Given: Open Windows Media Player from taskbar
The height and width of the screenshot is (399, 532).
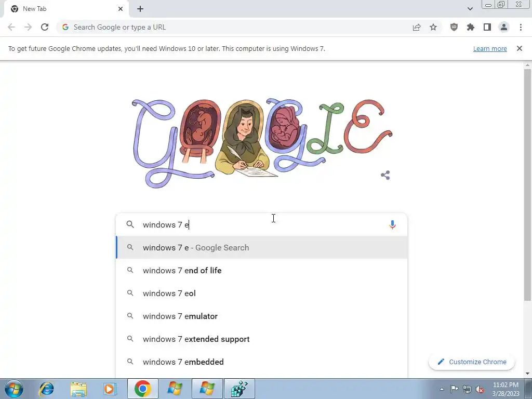Looking at the screenshot, I should (109, 389).
